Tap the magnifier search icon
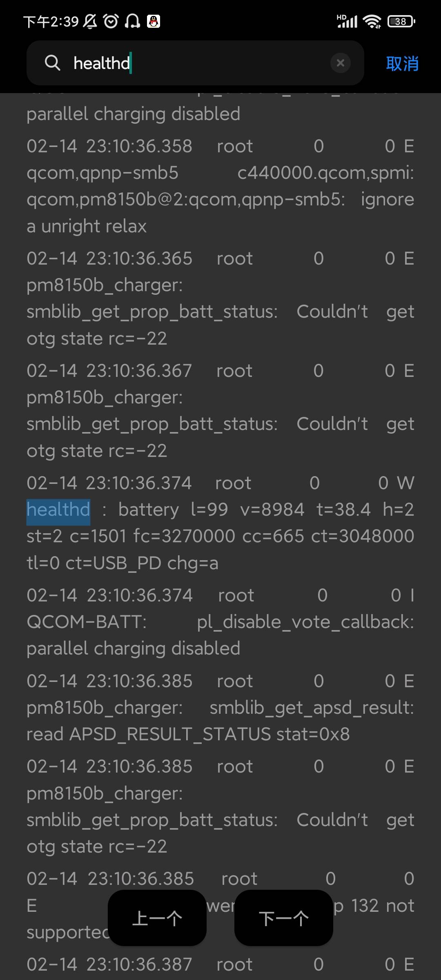The image size is (441, 980). pos(52,63)
